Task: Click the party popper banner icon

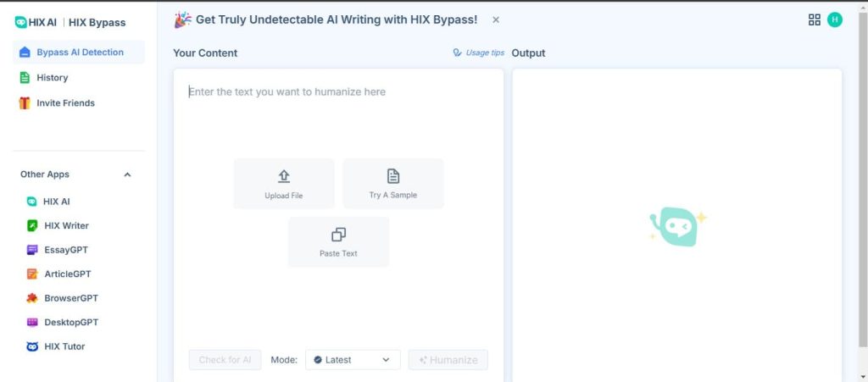Action: (183, 19)
